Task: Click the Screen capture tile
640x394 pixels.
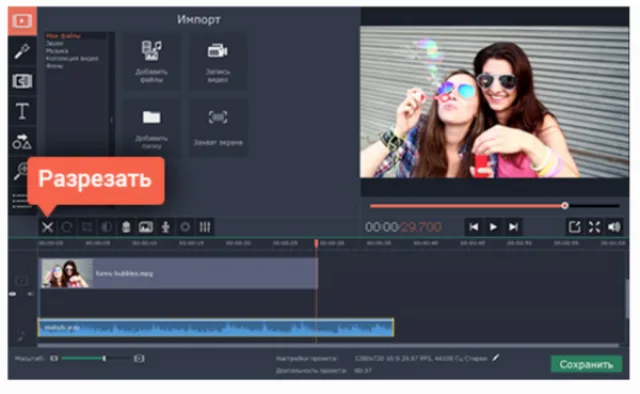Action: tap(218, 127)
